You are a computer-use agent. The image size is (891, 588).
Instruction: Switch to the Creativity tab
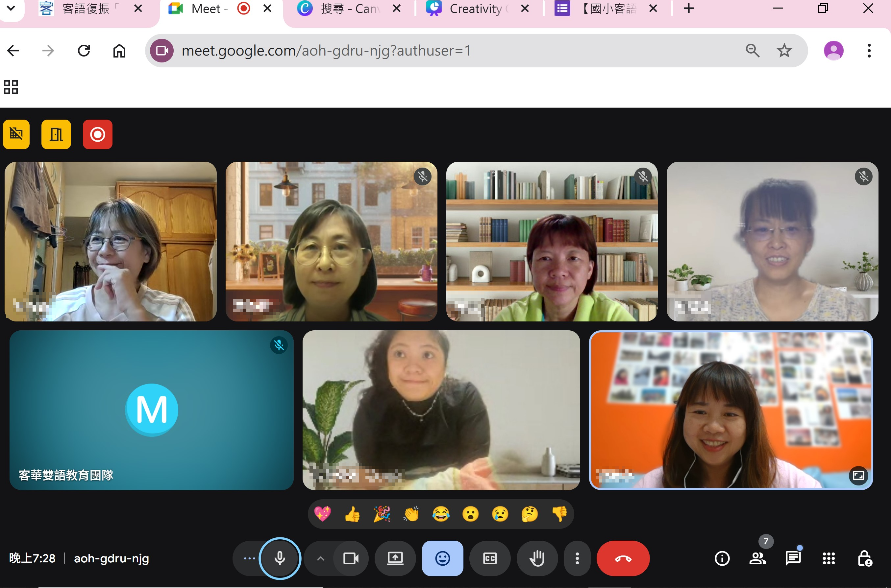(475, 8)
